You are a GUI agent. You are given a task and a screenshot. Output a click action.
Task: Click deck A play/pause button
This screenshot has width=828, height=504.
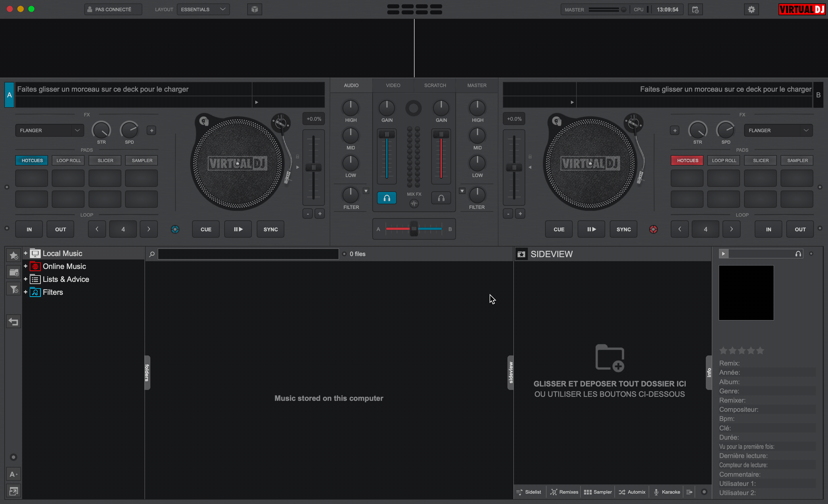(x=238, y=229)
